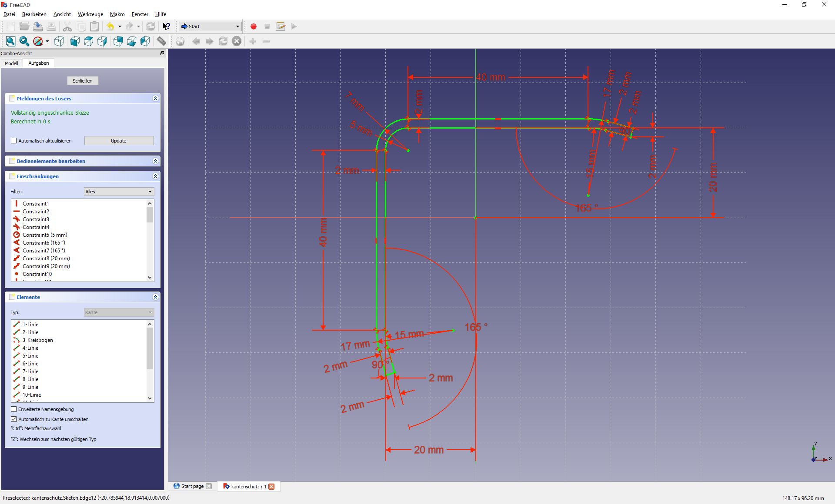The height and width of the screenshot is (504, 835).
Task: Open the Werkzeuge menu
Action: click(x=90, y=14)
